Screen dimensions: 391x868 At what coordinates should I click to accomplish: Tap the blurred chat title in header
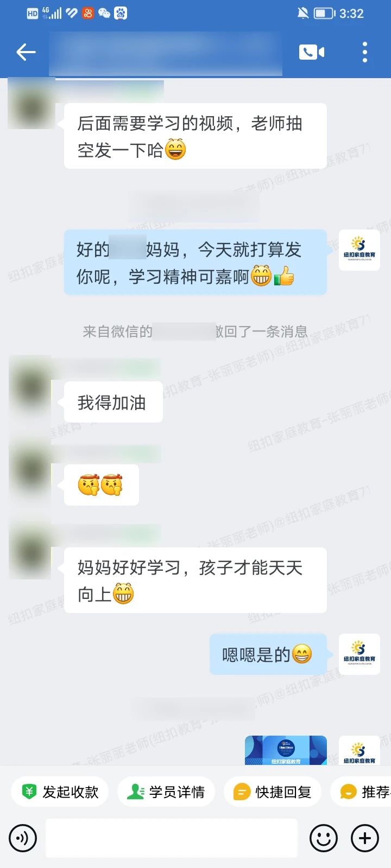(166, 54)
